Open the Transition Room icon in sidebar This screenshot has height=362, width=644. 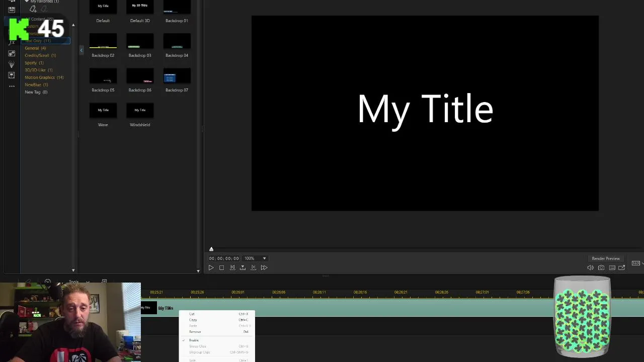[x=12, y=53]
